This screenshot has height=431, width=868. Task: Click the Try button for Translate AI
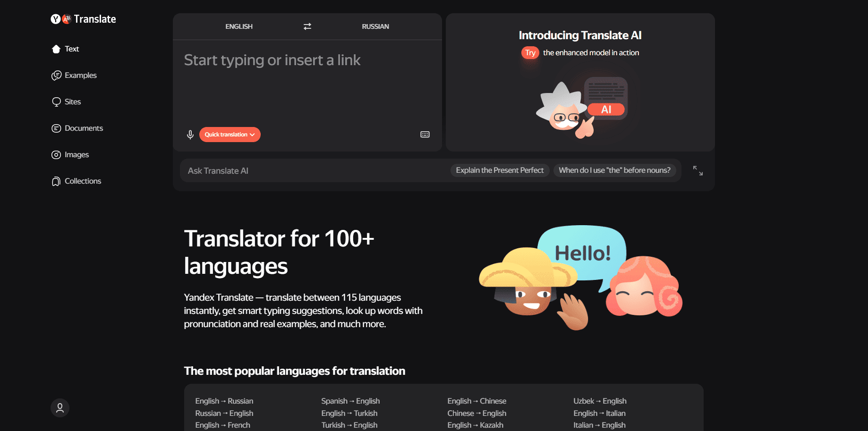click(530, 52)
